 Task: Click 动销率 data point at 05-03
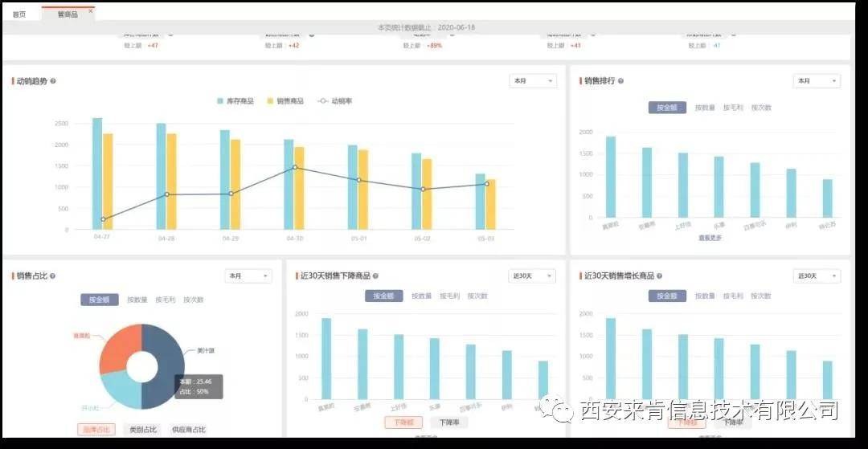coord(486,184)
